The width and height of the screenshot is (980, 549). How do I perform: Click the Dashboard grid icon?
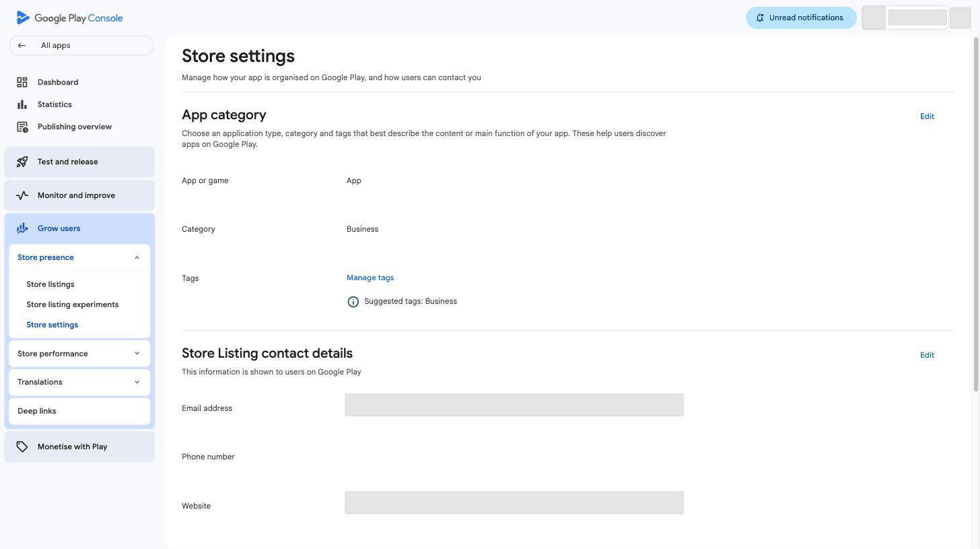tap(22, 82)
